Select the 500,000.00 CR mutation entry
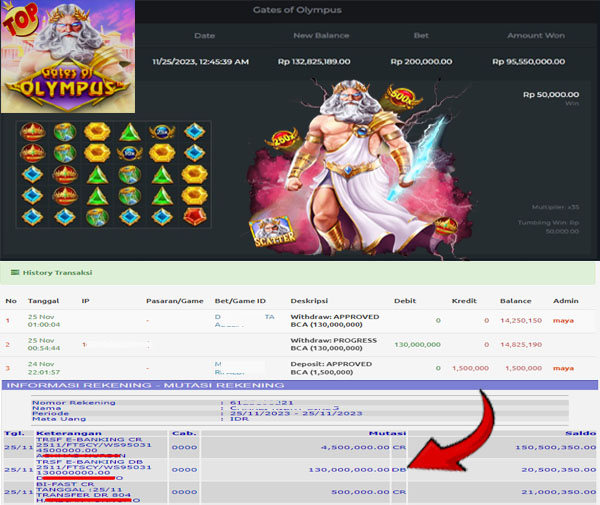 (368, 492)
